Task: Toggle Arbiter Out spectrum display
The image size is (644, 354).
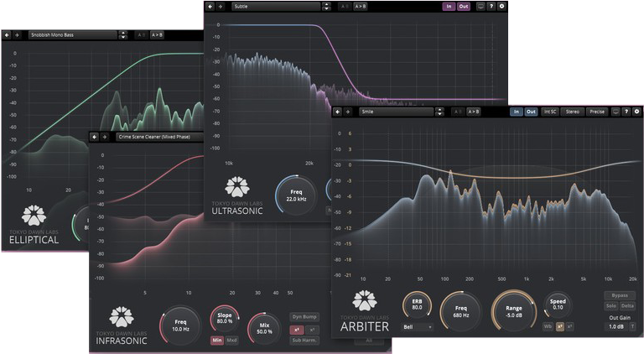Action: tap(531, 112)
